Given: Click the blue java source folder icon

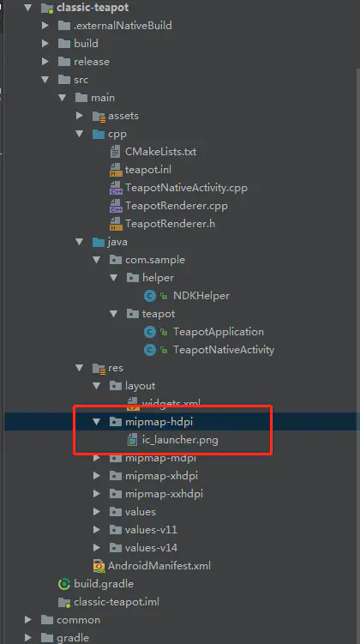Looking at the screenshot, I should pyautogui.click(x=99, y=242).
